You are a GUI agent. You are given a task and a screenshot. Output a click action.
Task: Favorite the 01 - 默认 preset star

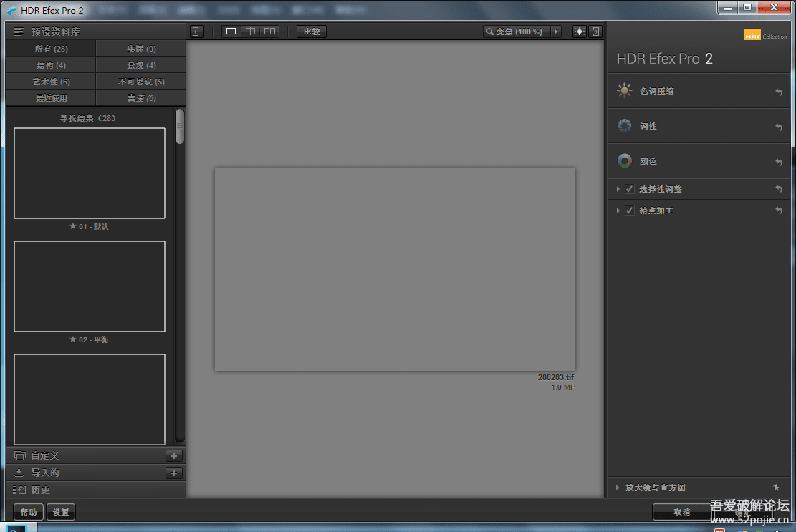72,226
